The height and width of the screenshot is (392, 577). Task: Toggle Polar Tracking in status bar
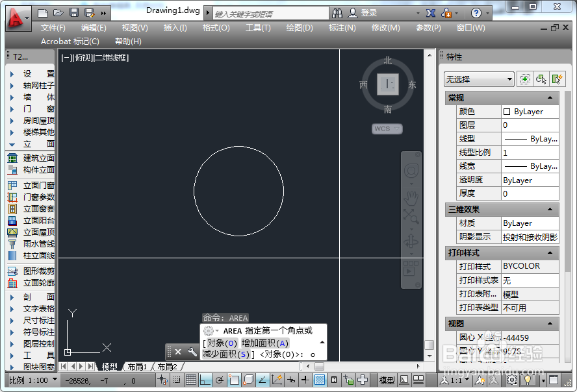tap(220, 380)
